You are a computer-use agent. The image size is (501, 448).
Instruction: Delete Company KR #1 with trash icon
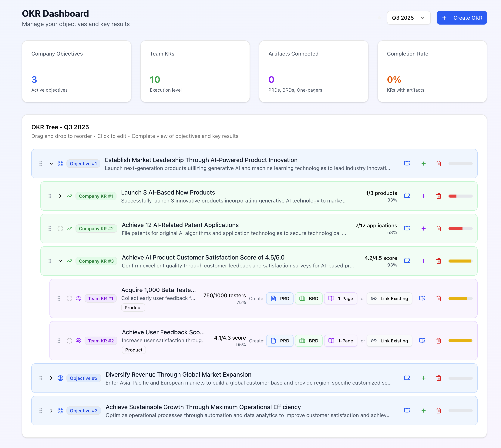tap(439, 196)
